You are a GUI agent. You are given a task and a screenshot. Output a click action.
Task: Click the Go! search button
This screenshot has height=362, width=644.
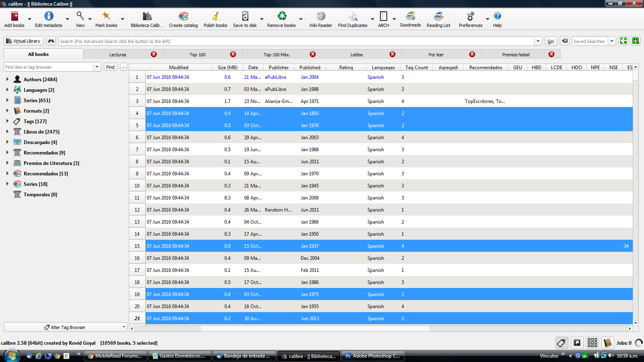551,41
